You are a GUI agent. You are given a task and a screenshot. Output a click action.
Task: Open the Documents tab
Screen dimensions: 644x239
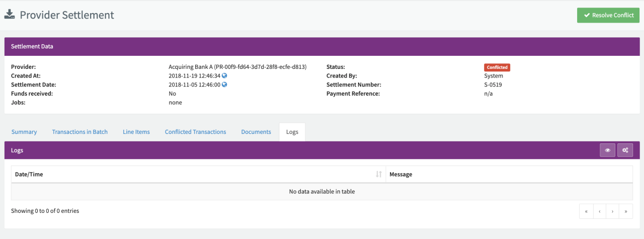(x=256, y=132)
